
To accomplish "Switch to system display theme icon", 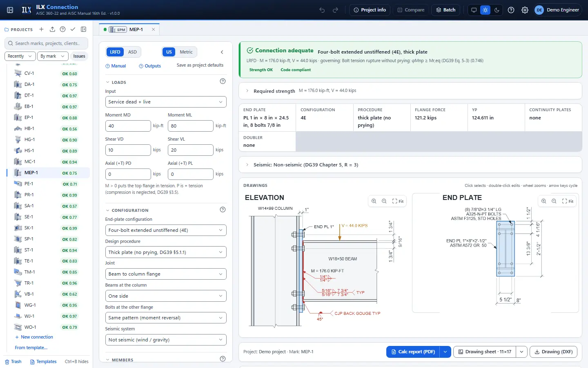I will (474, 10).
